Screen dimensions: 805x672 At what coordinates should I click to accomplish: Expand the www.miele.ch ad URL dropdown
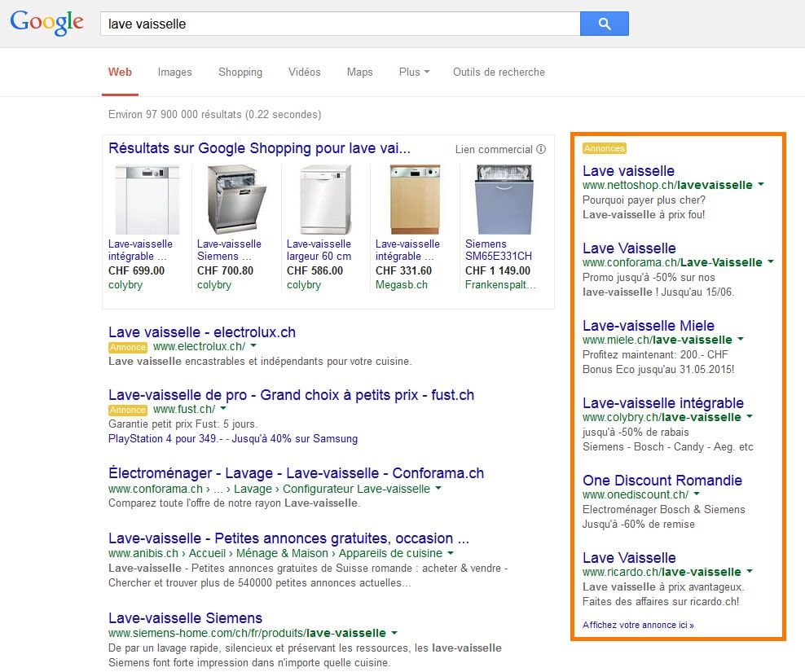coord(741,340)
